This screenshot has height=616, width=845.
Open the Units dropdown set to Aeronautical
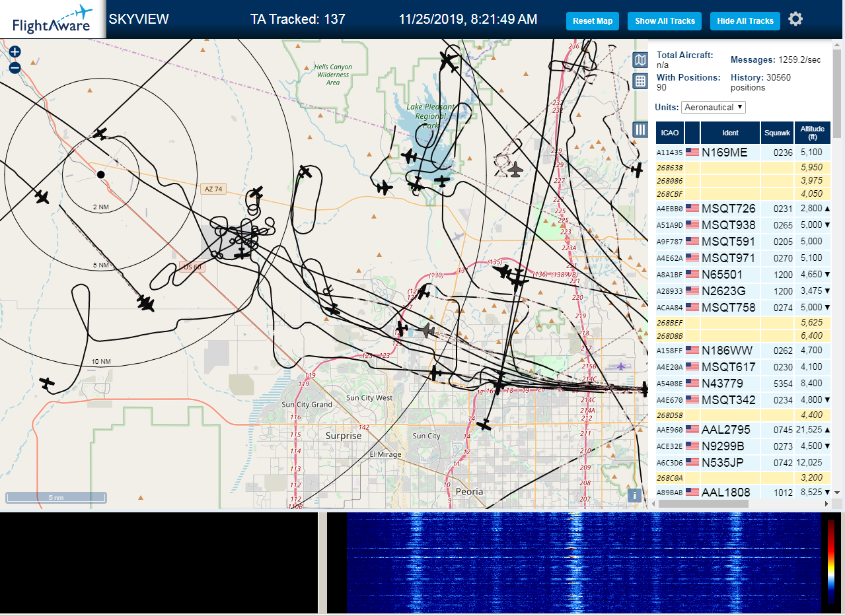(x=714, y=107)
